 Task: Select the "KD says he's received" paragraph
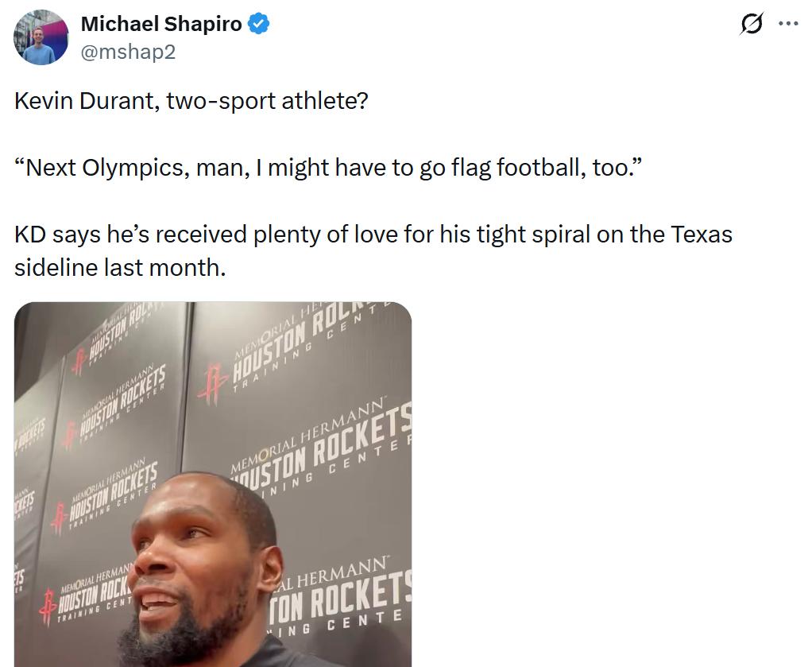373,251
